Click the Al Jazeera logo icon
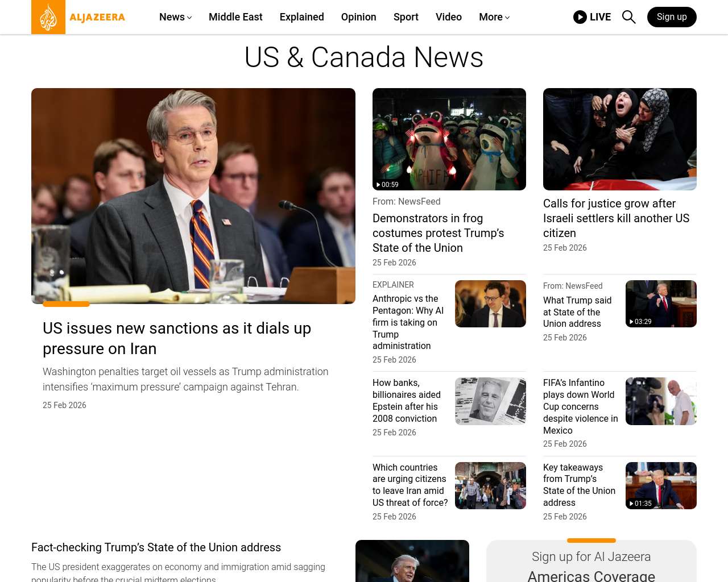 tap(48, 17)
